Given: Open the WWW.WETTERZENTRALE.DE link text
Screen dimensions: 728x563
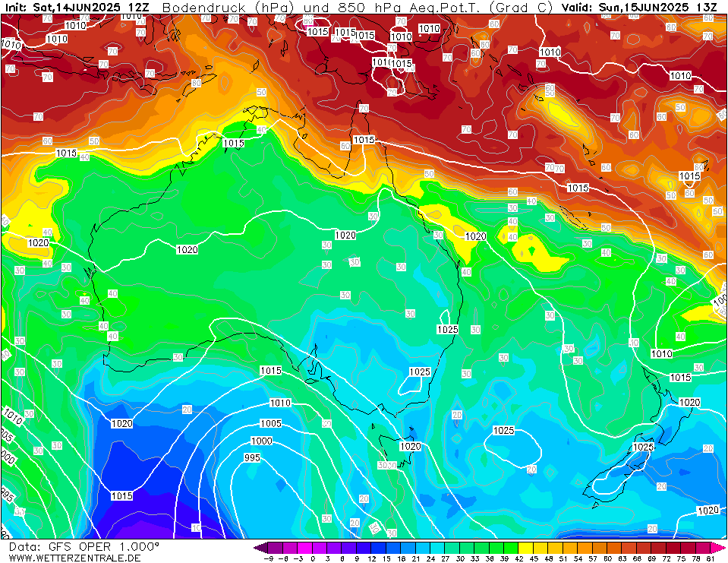Looking at the screenshot, I should [x=74, y=558].
